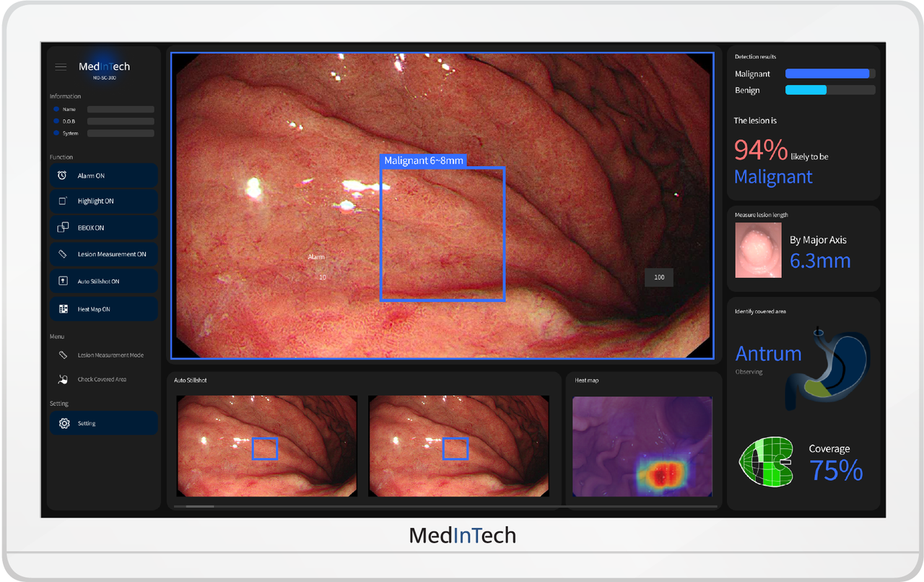
Task: Click the Heat map panel title
Action: click(x=587, y=380)
